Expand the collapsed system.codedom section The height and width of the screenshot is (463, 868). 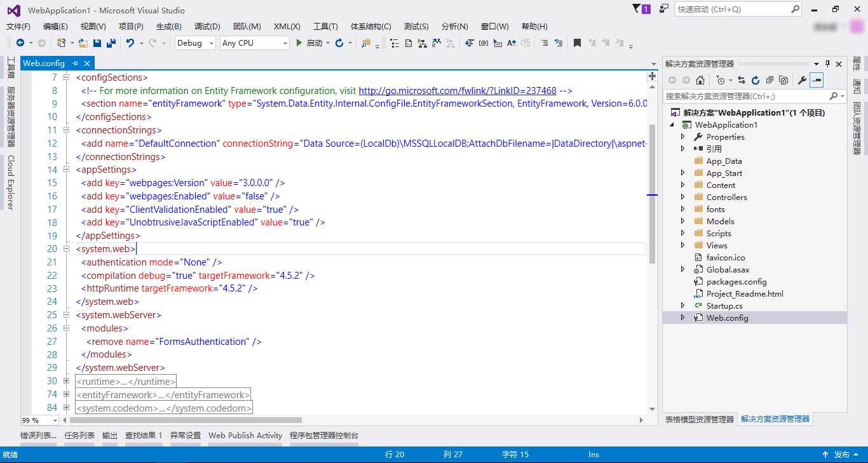pyautogui.click(x=66, y=407)
